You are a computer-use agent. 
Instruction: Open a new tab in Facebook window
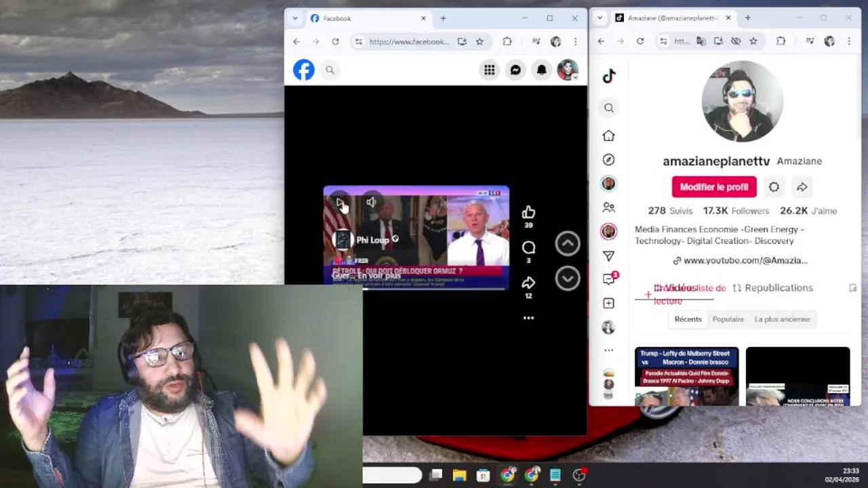(443, 18)
